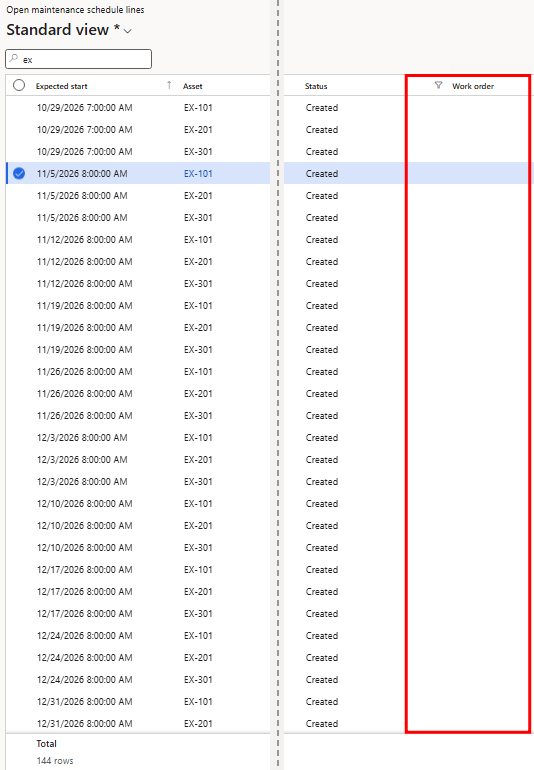Click EX-301 on the 11/19/2026 row
Viewport: 534px width, 770px height.
(198, 350)
